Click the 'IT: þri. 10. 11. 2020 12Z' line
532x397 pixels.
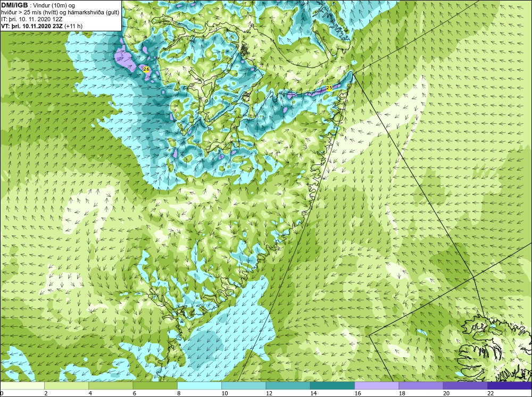pos(32,19)
